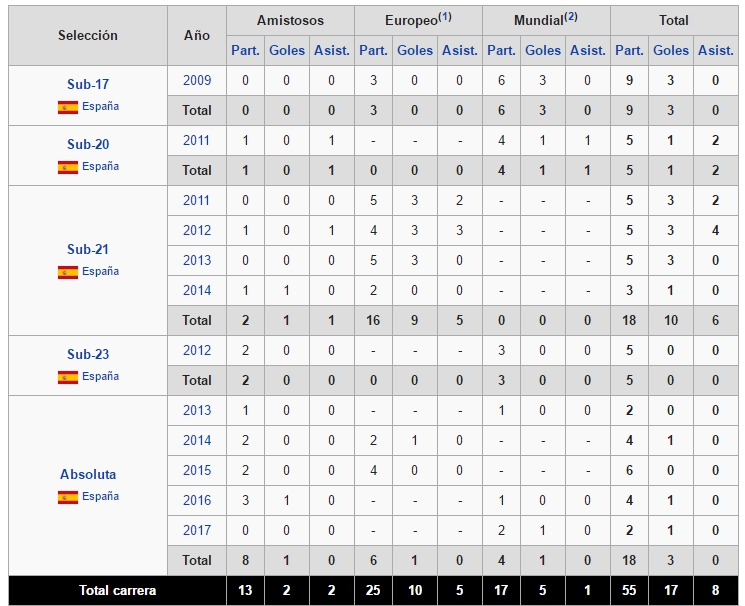Click the Spain flag under Sub-20
Screen dimensions: 745x606
point(68,167)
